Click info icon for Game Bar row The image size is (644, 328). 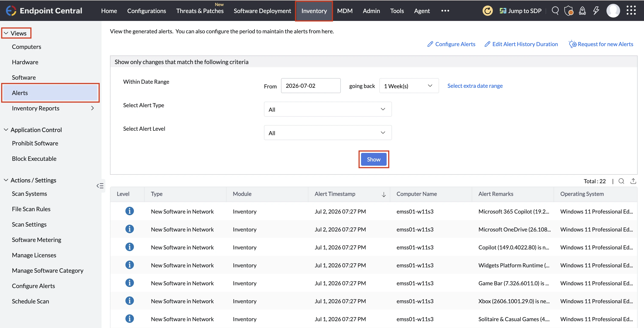pos(129,283)
